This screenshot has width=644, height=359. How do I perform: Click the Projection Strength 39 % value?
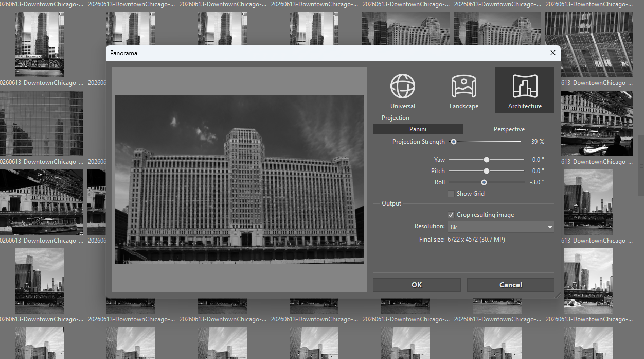click(538, 142)
